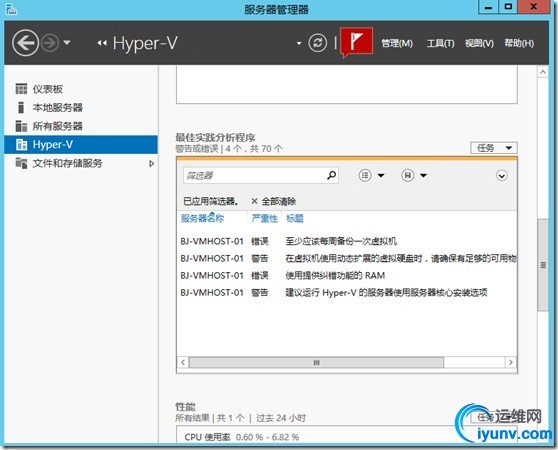Sort by 服务器名称 column header
558x450 pixels.
(x=202, y=218)
